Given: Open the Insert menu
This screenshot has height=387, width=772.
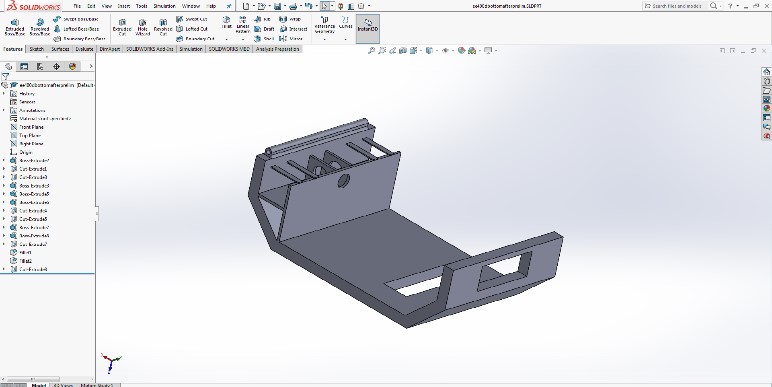Looking at the screenshot, I should [124, 6].
